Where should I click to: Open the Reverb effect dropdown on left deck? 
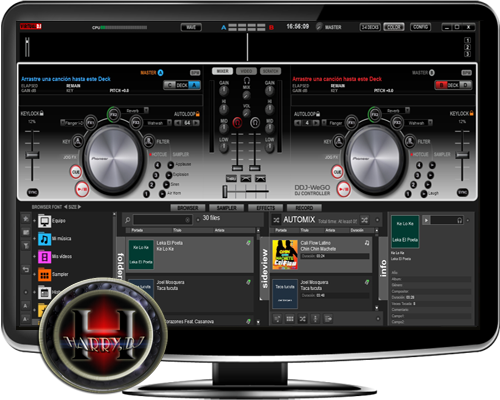point(146,110)
